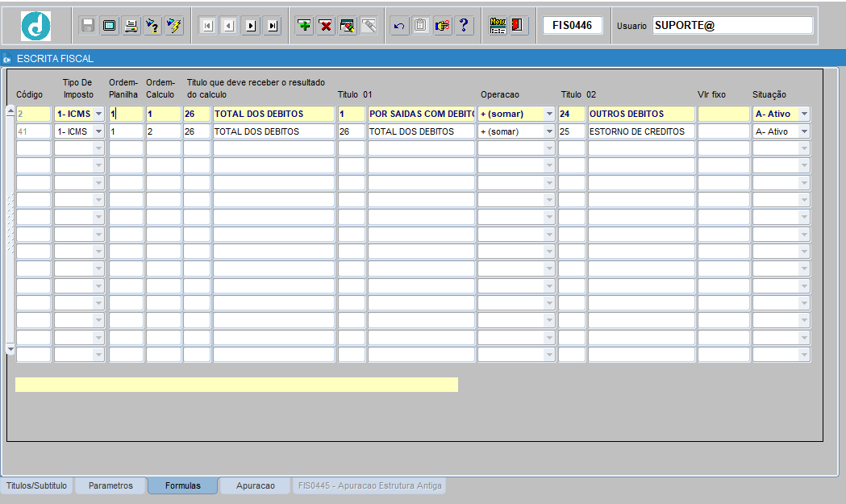Image resolution: width=846 pixels, height=504 pixels.
Task: Click the Save record icon
Action: [x=87, y=25]
